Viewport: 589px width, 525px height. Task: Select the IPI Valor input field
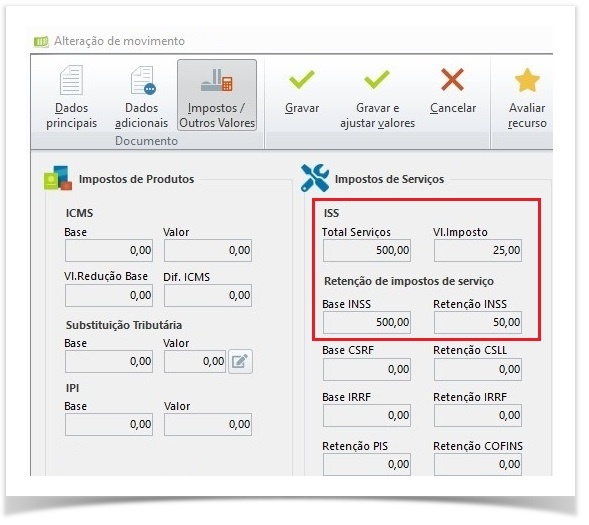[x=208, y=425]
